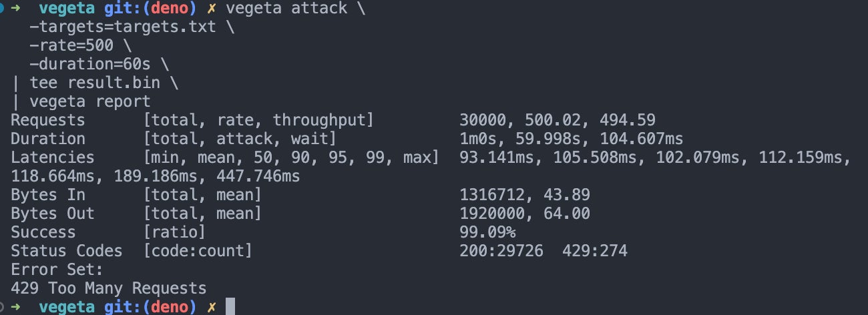Click 'git:(deno)' on the first prompt line
The width and height of the screenshot is (868, 315).
click(x=146, y=9)
